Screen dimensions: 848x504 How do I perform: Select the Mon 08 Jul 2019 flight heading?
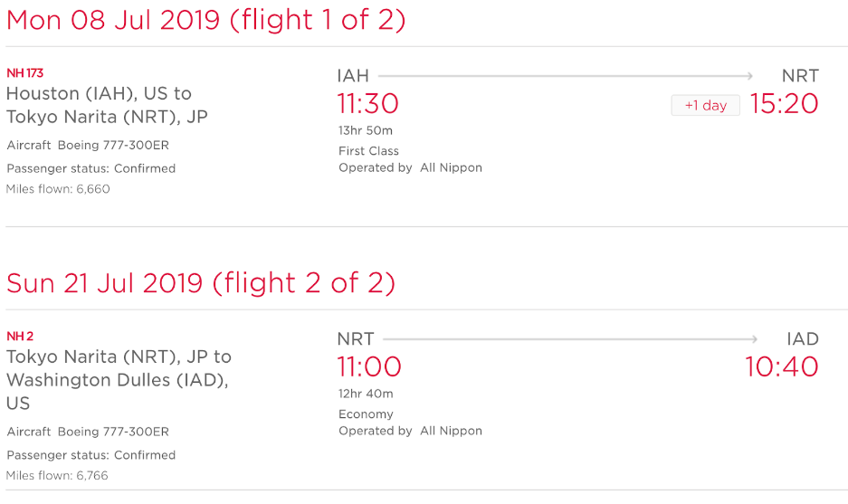click(x=206, y=20)
